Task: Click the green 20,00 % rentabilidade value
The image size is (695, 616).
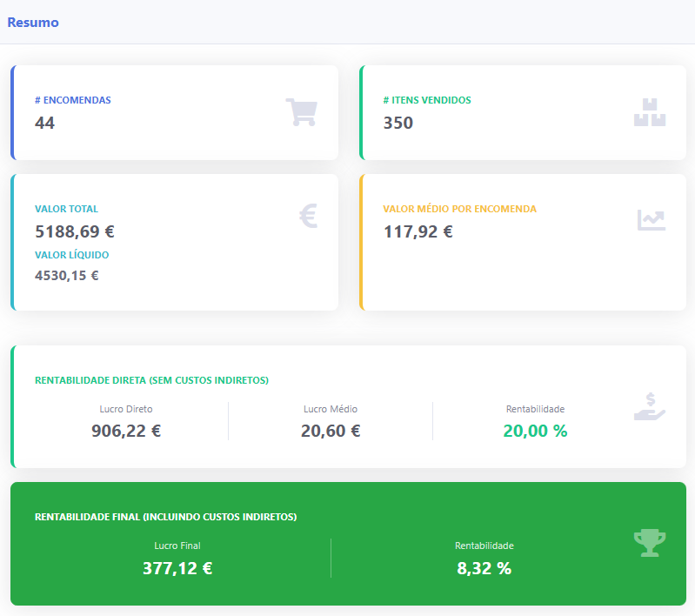Action: pyautogui.click(x=535, y=430)
